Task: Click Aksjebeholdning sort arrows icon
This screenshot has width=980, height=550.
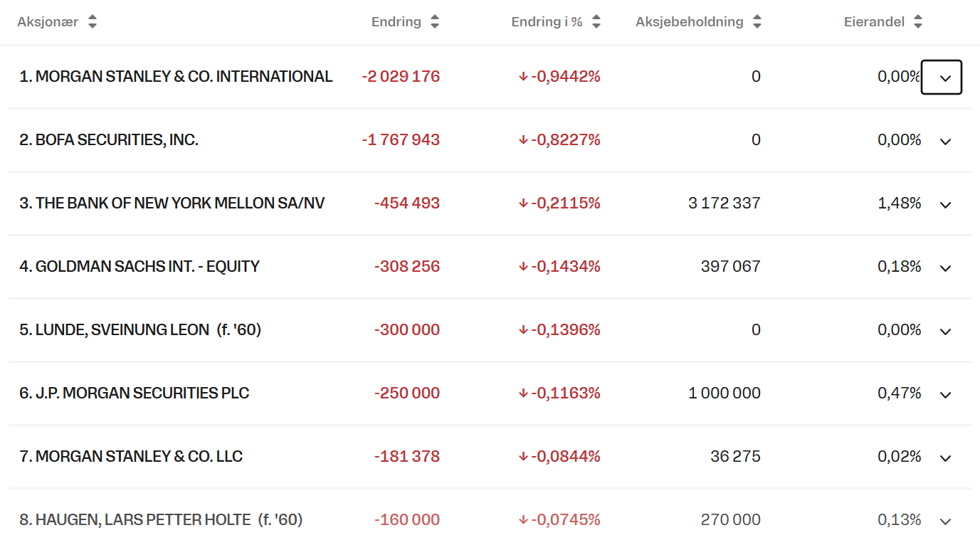Action: tap(757, 22)
